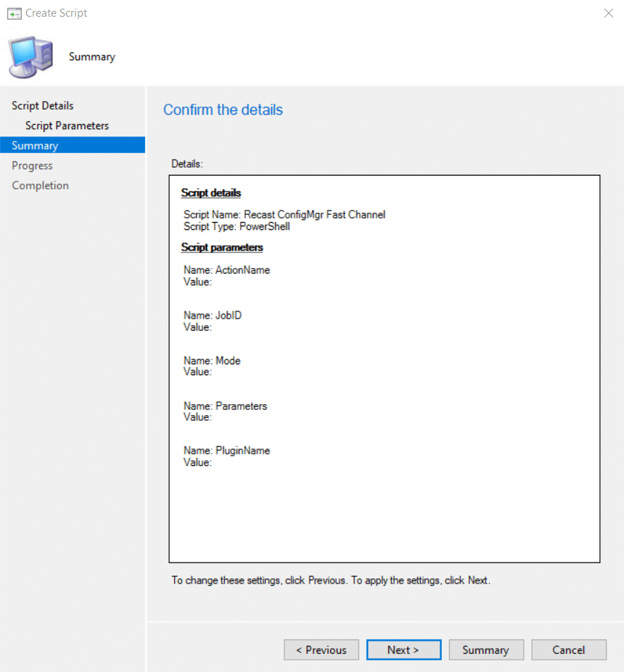
Task: Cancel the Create Script wizard
Action: 568,650
